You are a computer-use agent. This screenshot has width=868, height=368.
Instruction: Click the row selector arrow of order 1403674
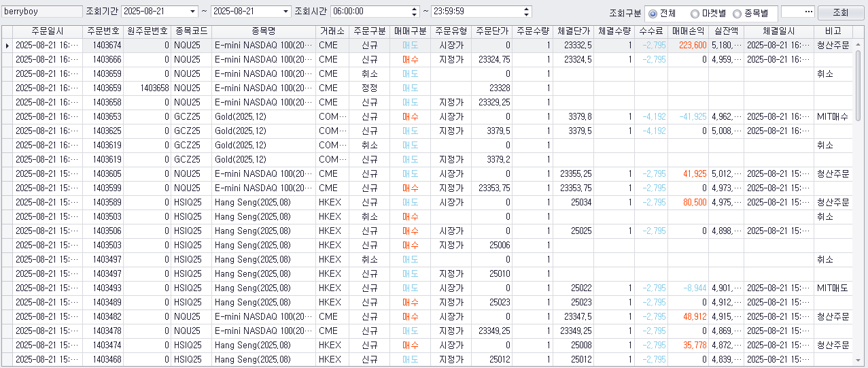(x=7, y=46)
